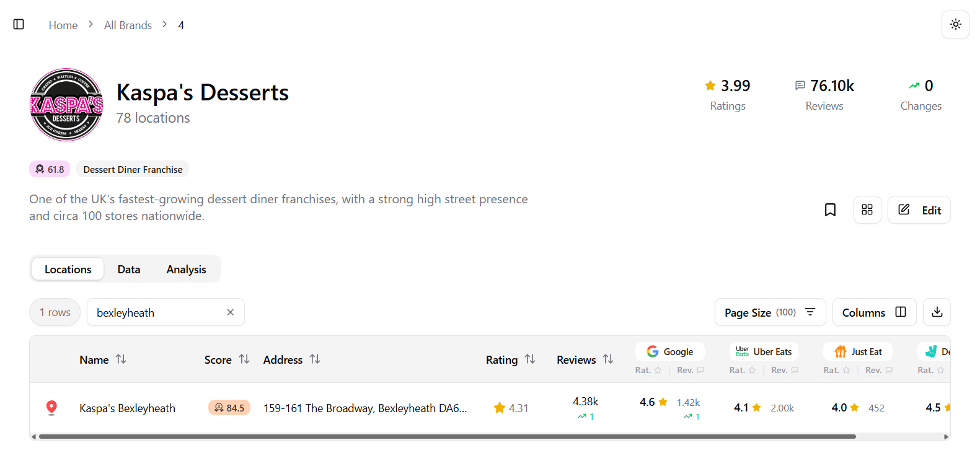This screenshot has height=466, width=980.
Task: Open Kaspa's Bexleyheath location row
Action: pyautogui.click(x=127, y=408)
